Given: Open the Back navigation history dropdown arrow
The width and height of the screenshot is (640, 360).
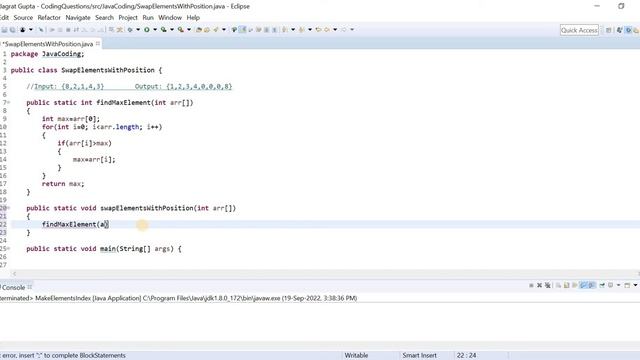Looking at the screenshot, I should coord(335,30).
